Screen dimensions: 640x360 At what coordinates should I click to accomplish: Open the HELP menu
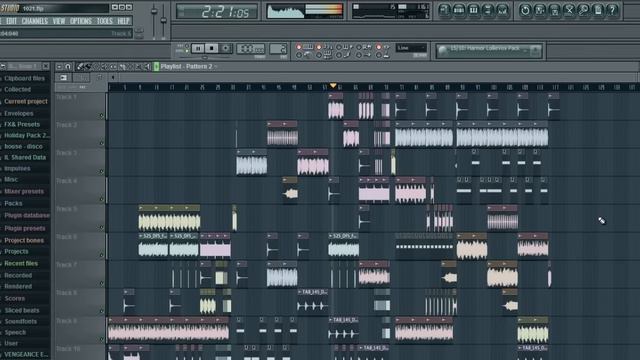[123, 21]
